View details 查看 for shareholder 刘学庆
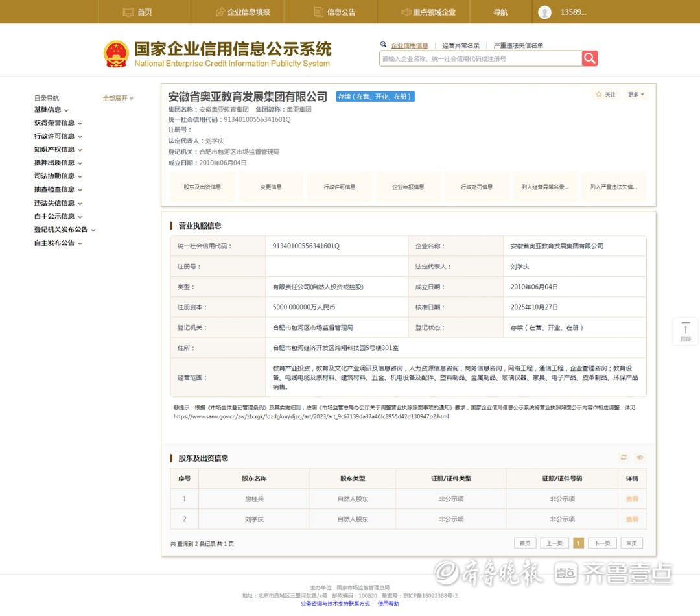The height and width of the screenshot is (616, 700). tap(632, 519)
